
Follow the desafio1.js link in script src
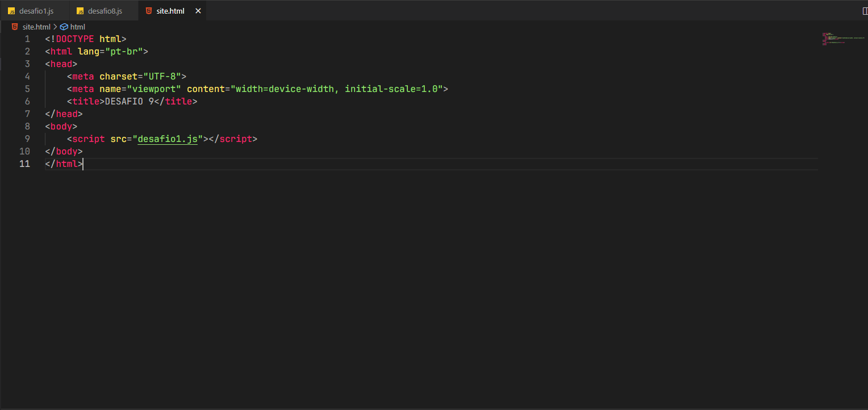point(167,139)
